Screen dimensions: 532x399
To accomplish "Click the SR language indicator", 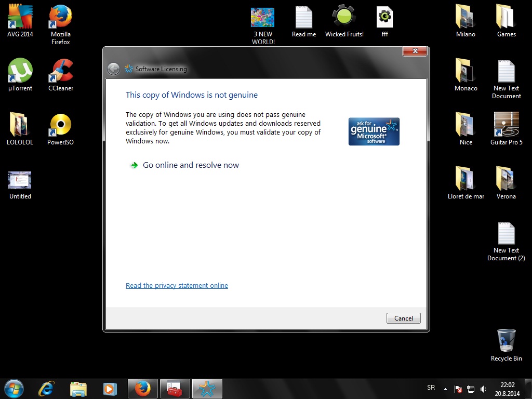I will tap(431, 388).
